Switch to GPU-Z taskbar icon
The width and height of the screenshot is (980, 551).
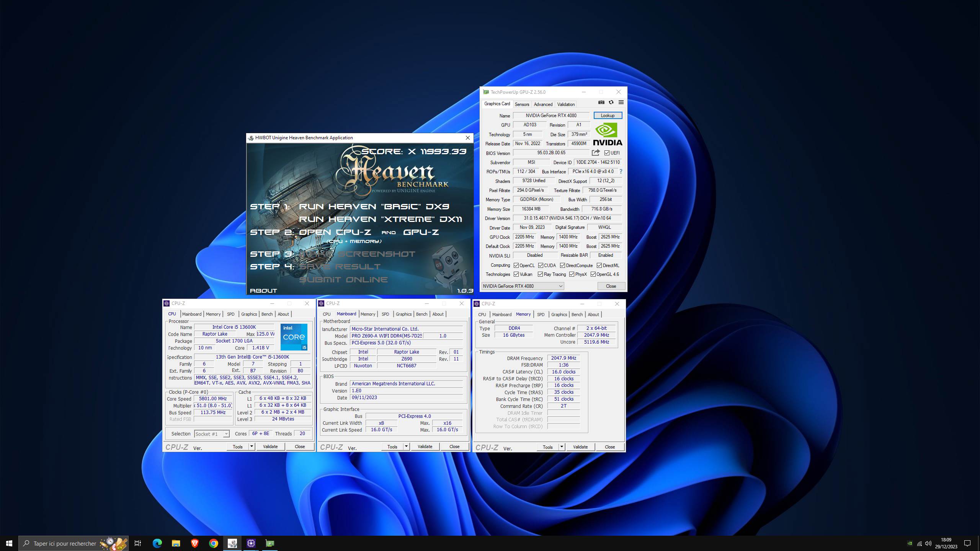tap(270, 543)
